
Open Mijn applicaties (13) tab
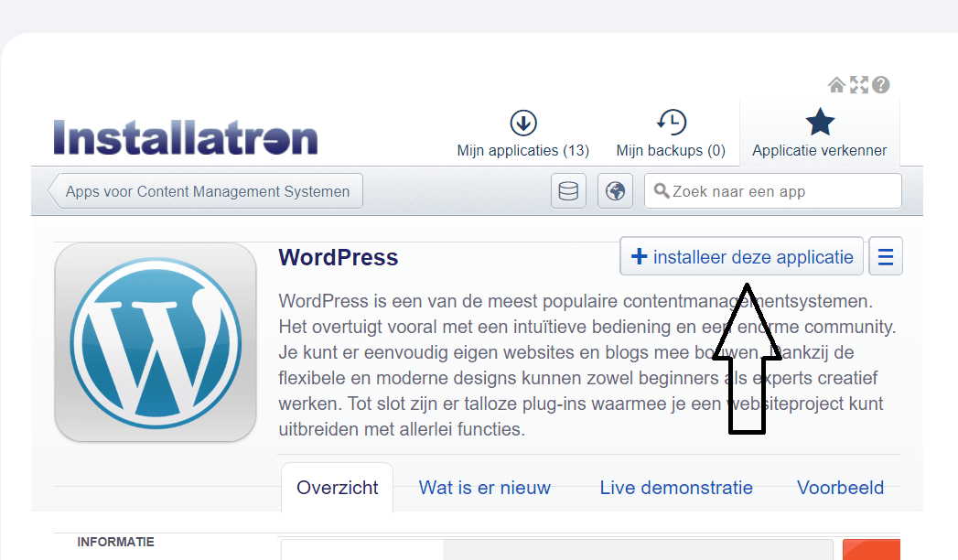[523, 134]
